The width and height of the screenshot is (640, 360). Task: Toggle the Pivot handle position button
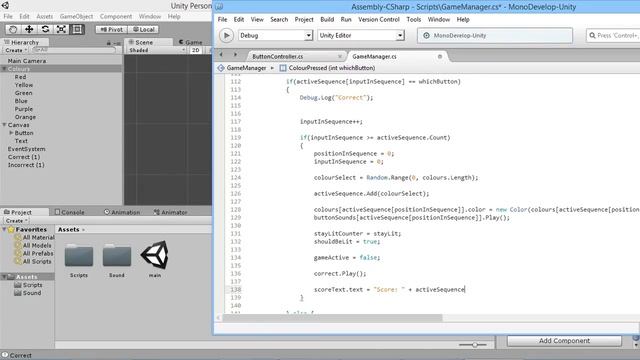(111, 29)
